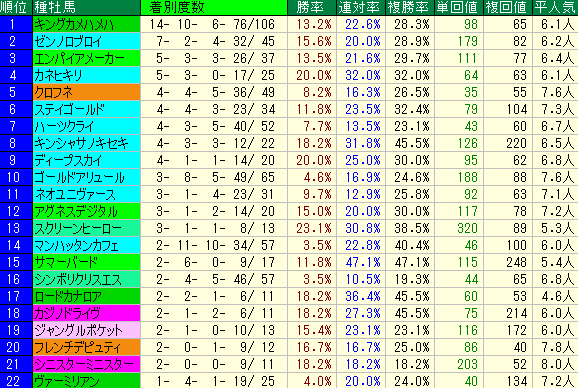The height and width of the screenshot is (388, 578).
Task: Click rank number 13 cell
Action: [x=16, y=228]
